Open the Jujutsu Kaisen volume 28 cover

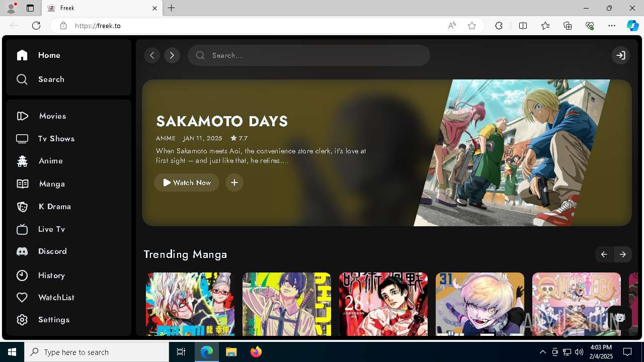click(383, 304)
